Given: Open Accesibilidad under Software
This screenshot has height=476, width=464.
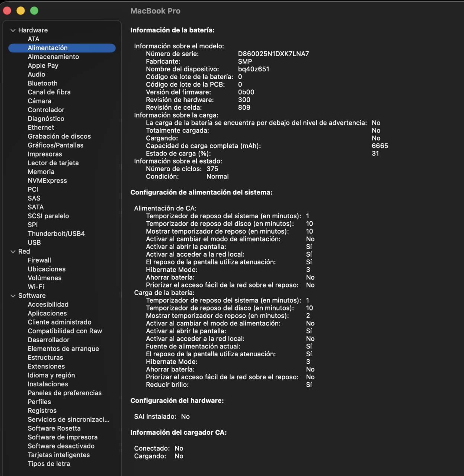Looking at the screenshot, I should (48, 305).
